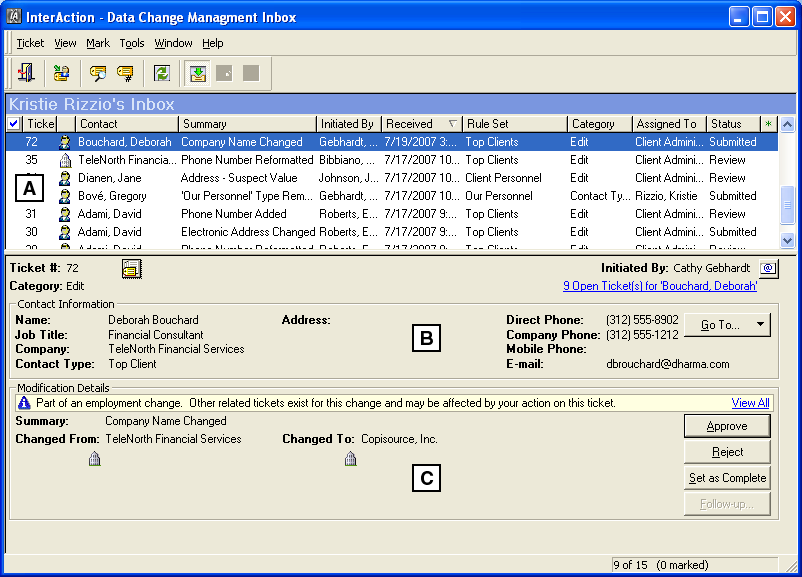This screenshot has height=577, width=802.
Task: Toggle the checkbox column header checkmark
Action: click(12, 123)
